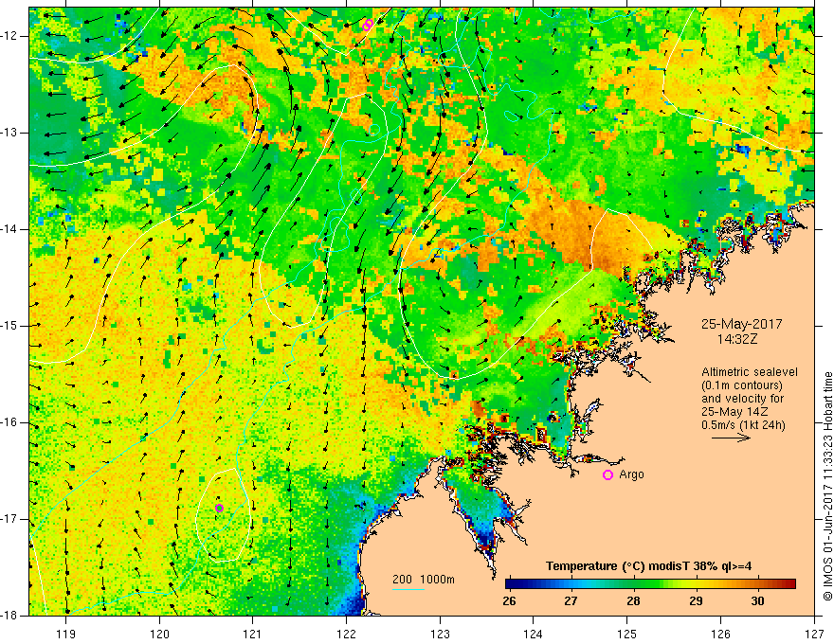
Task: Click the vertical IMOS copyright timestamp text
Action: [x=827, y=486]
